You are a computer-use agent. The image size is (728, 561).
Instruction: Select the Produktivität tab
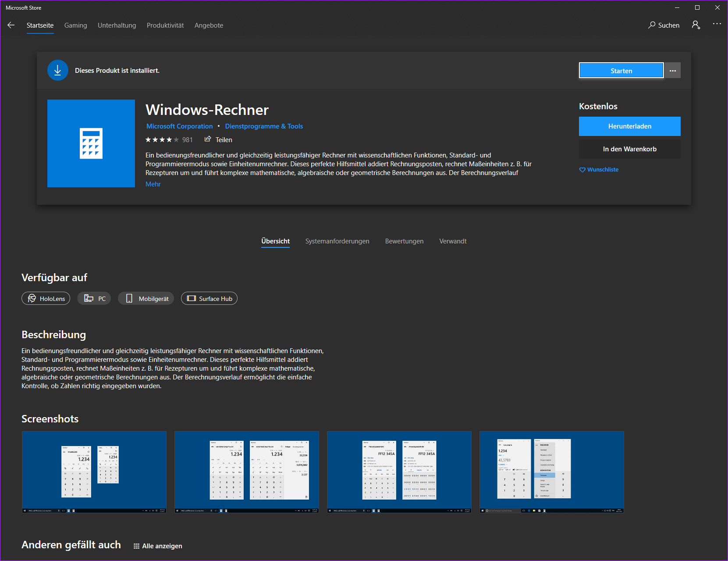tap(165, 25)
